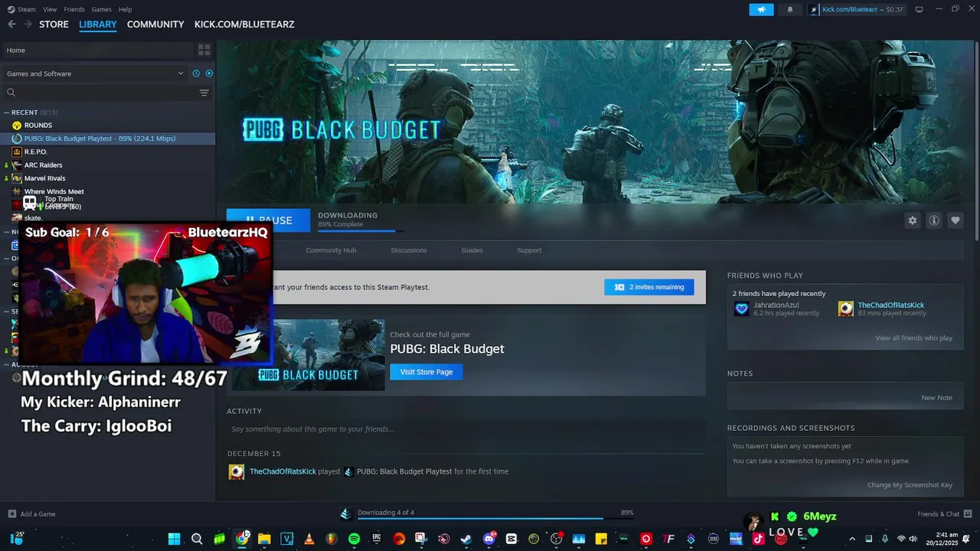Switch library to grid collections view
Screen dimensions: 980x551
(204, 50)
